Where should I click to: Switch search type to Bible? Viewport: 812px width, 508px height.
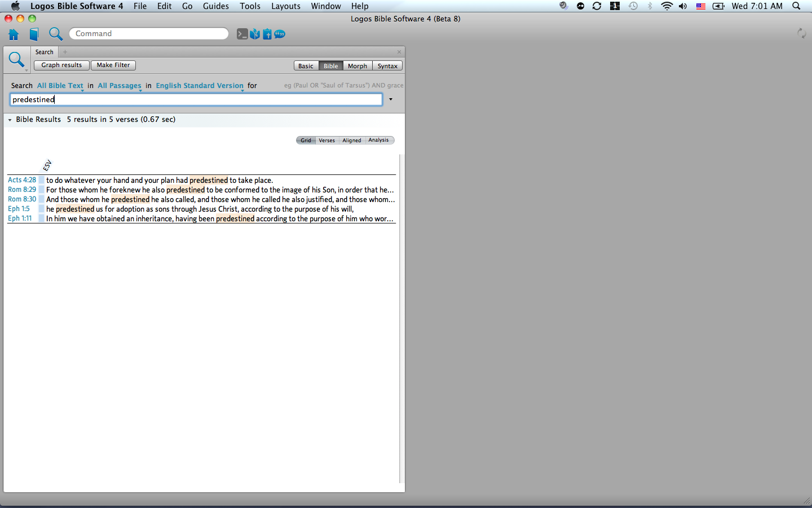331,66
